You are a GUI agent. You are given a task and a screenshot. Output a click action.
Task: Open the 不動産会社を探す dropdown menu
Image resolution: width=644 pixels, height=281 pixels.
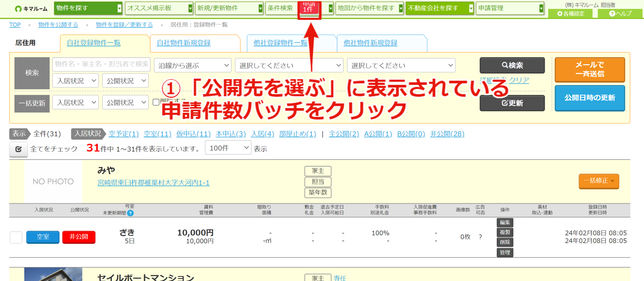coord(439,8)
